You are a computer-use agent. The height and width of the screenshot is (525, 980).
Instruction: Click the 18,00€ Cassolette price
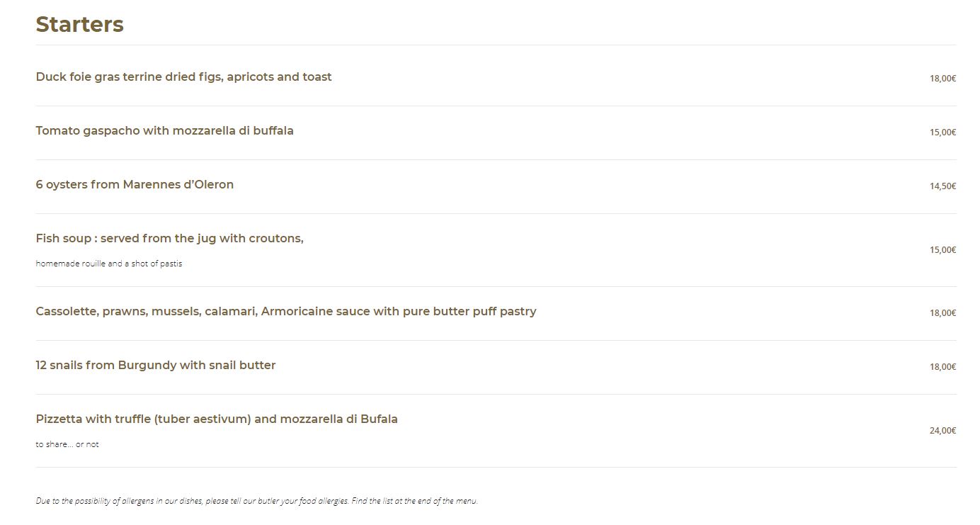coord(942,313)
